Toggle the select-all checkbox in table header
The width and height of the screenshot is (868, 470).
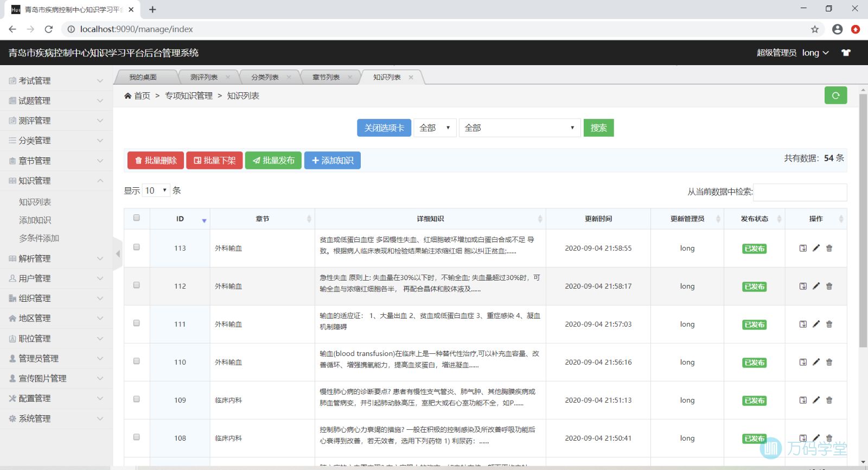tap(137, 218)
